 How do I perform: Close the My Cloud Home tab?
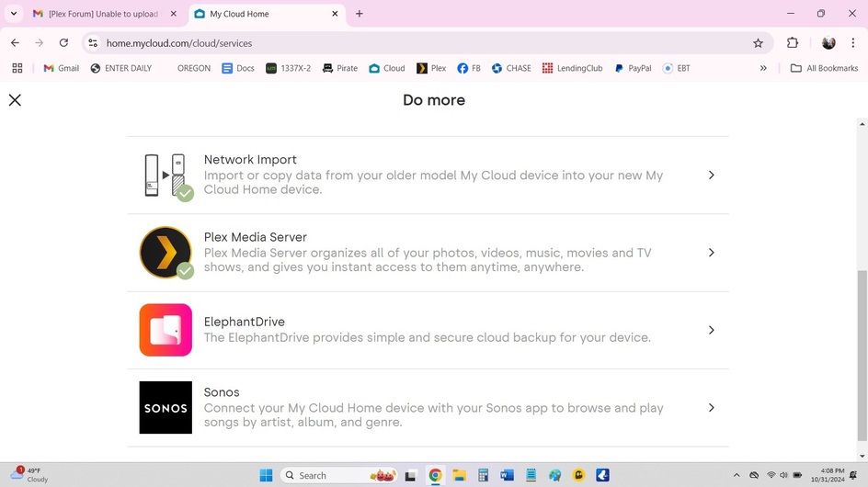point(335,14)
